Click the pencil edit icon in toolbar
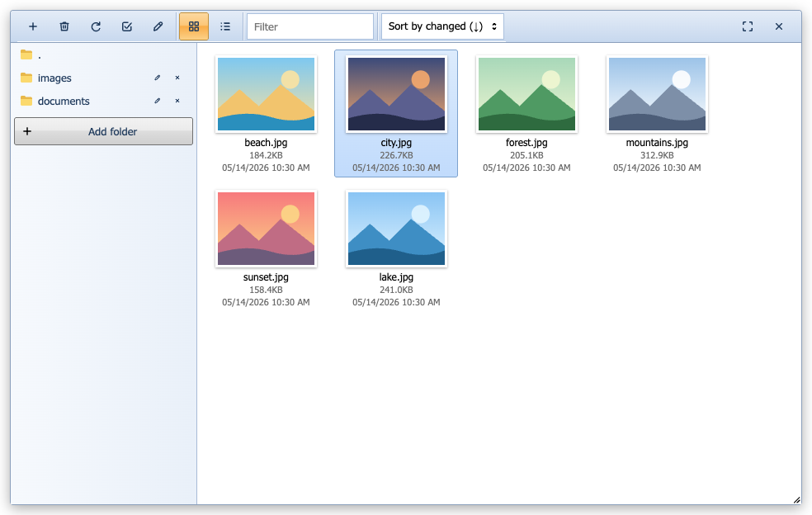Image resolution: width=812 pixels, height=515 pixels. (158, 26)
